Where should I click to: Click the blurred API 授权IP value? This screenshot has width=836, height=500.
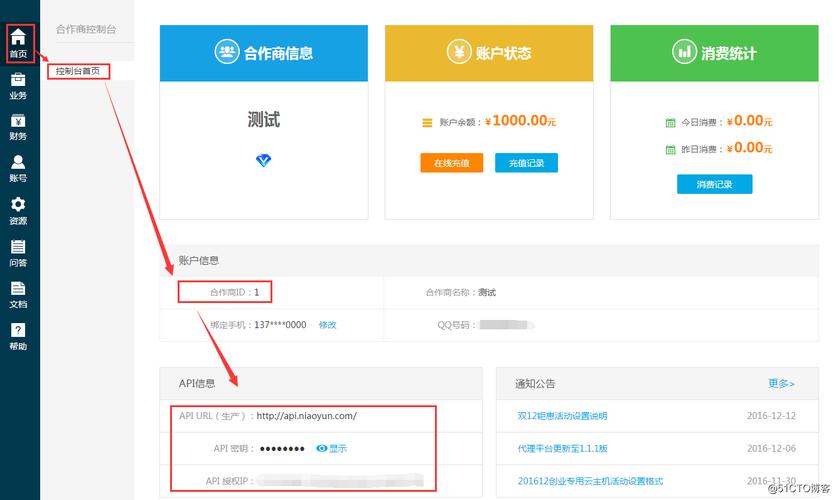(341, 481)
